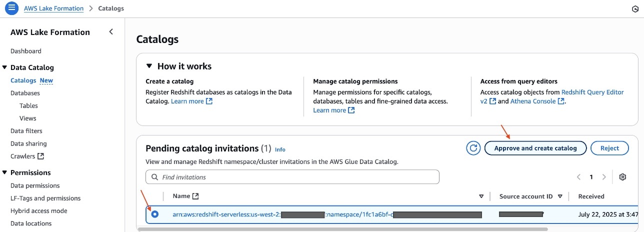Open Views in the sidebar
This screenshot has height=232, width=644.
point(28,118)
